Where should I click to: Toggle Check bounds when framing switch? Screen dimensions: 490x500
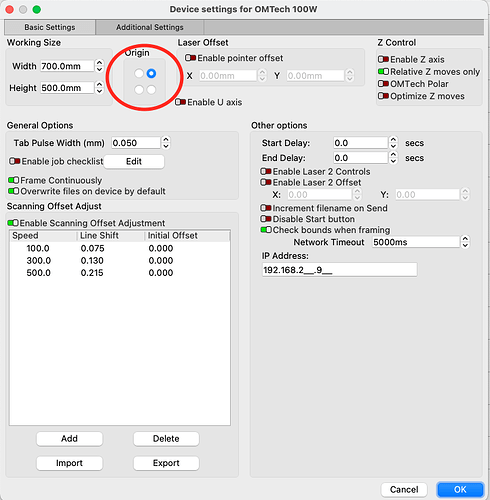pyautogui.click(x=266, y=230)
